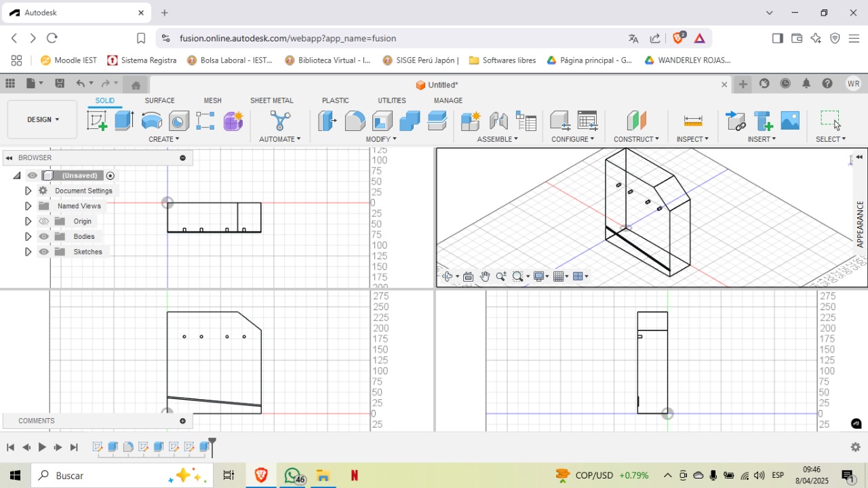The width and height of the screenshot is (868, 488).
Task: Switch to the SHEET METAL tab
Action: [271, 100]
